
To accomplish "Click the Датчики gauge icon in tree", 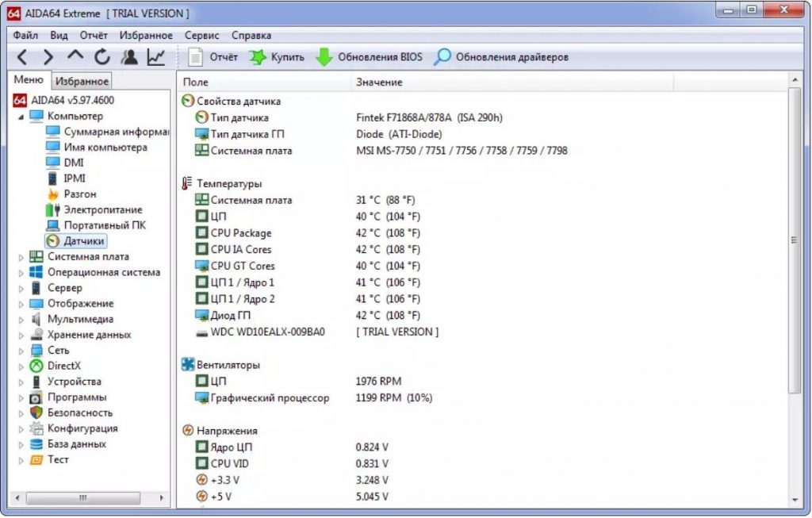I will [x=53, y=241].
